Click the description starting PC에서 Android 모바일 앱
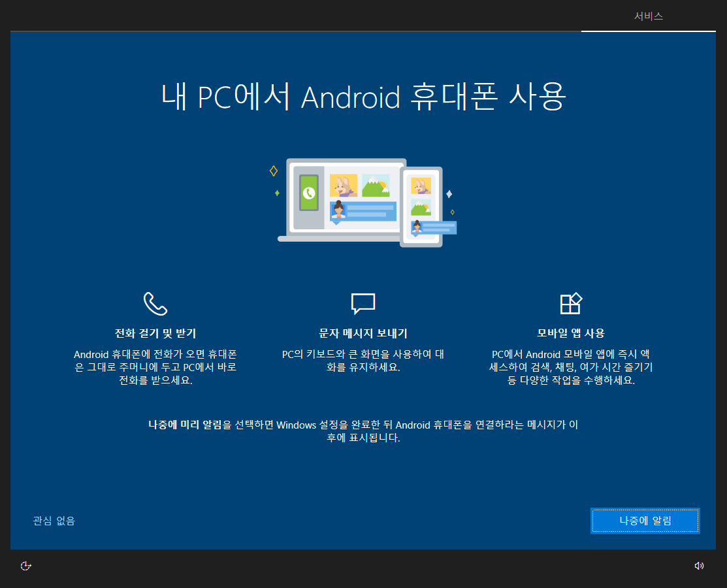 click(x=571, y=367)
